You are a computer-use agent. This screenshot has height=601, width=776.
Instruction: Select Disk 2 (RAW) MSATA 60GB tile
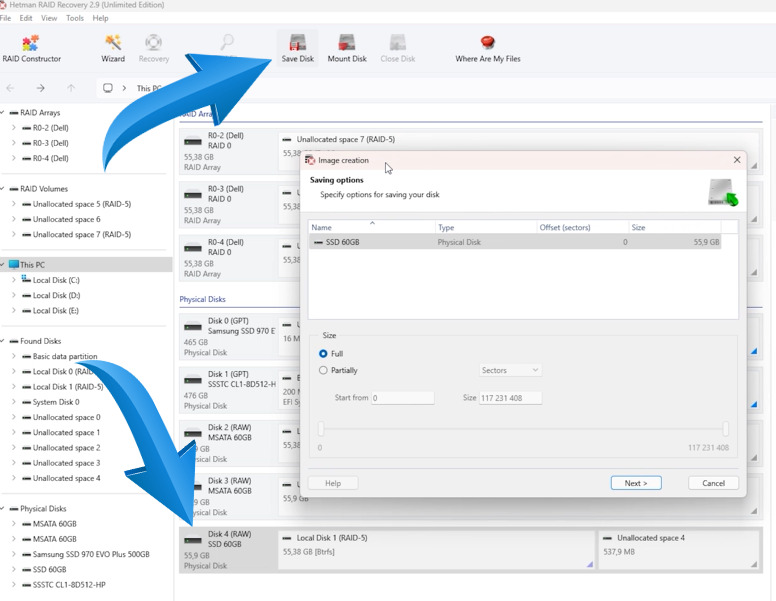227,443
